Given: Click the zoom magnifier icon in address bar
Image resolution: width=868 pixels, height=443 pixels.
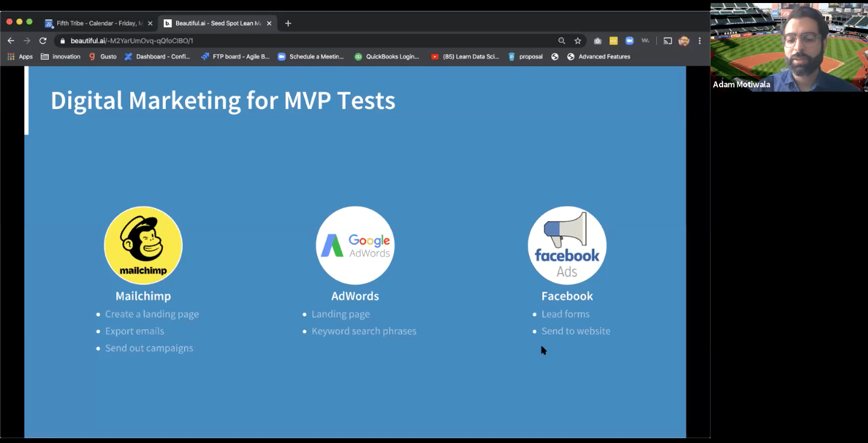Looking at the screenshot, I should click(562, 41).
